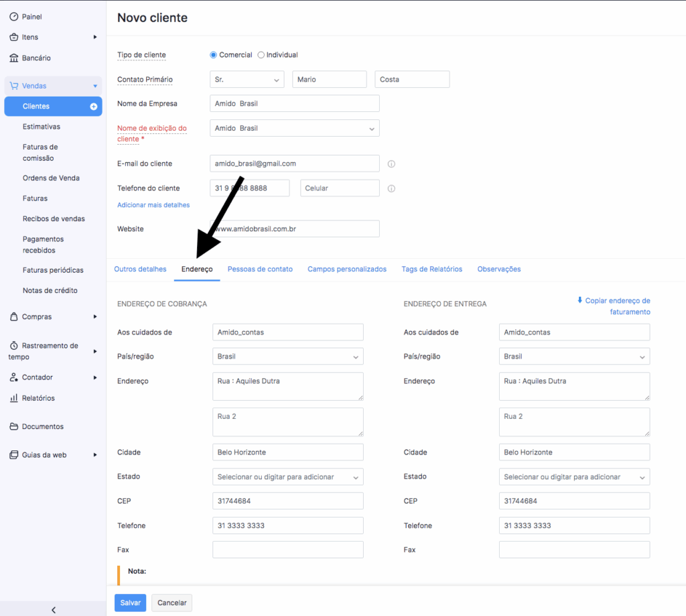Open delivery Estado dropdown
The height and width of the screenshot is (616, 686).
tap(574, 477)
